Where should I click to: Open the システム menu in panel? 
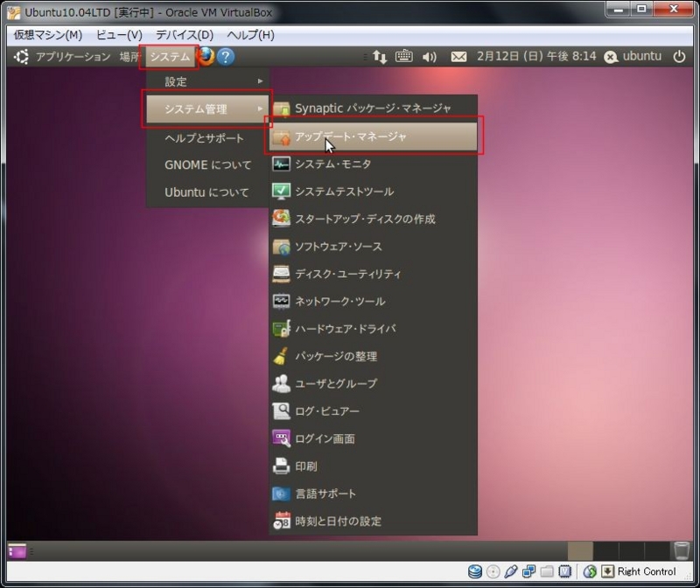[170, 57]
